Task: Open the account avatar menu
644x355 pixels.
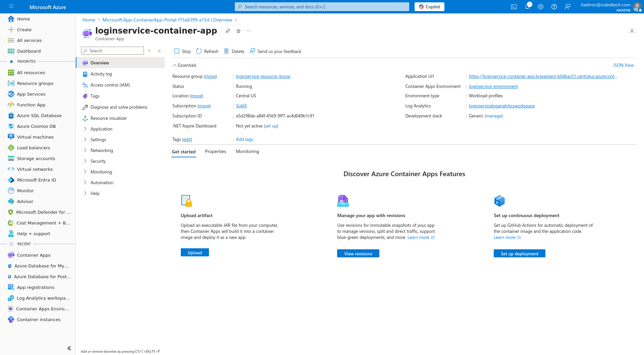Action: 637,7
